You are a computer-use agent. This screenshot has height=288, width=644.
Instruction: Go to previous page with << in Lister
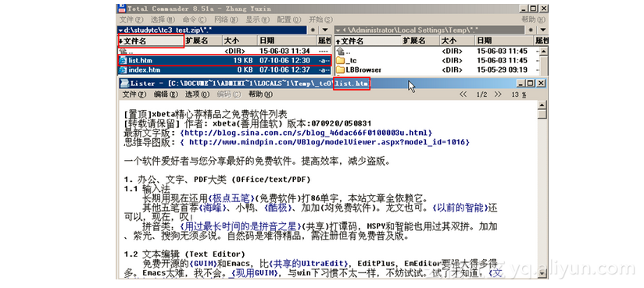click(463, 94)
